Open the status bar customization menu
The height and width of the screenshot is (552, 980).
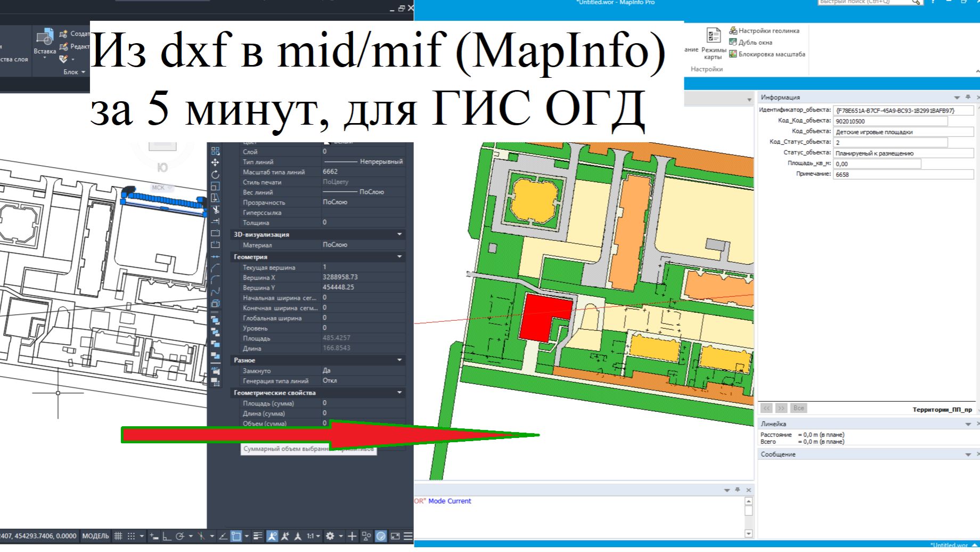(408, 536)
